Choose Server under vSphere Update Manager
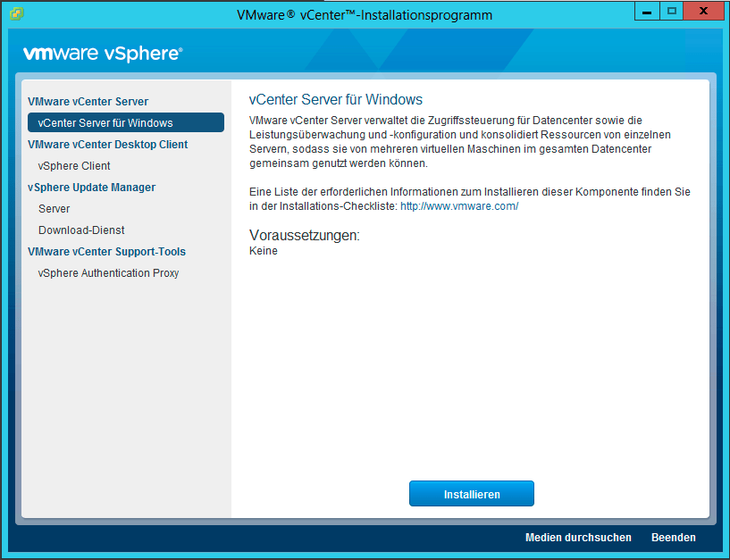 coord(54,208)
